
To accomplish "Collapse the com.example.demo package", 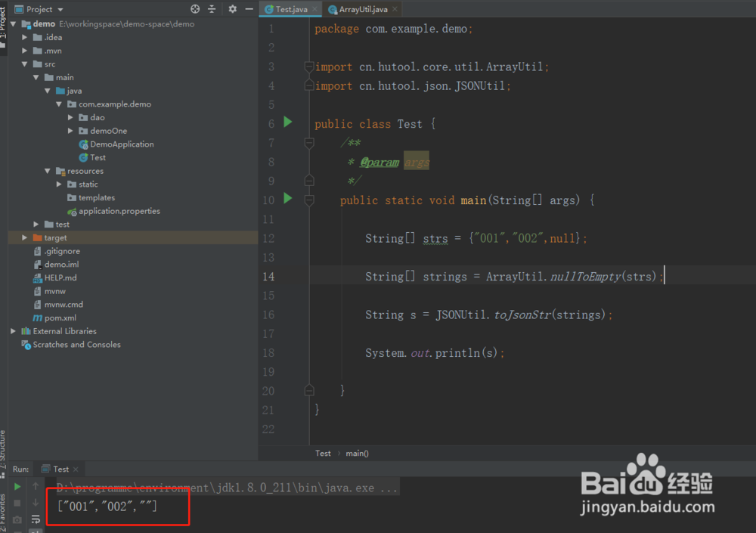I will click(x=59, y=104).
